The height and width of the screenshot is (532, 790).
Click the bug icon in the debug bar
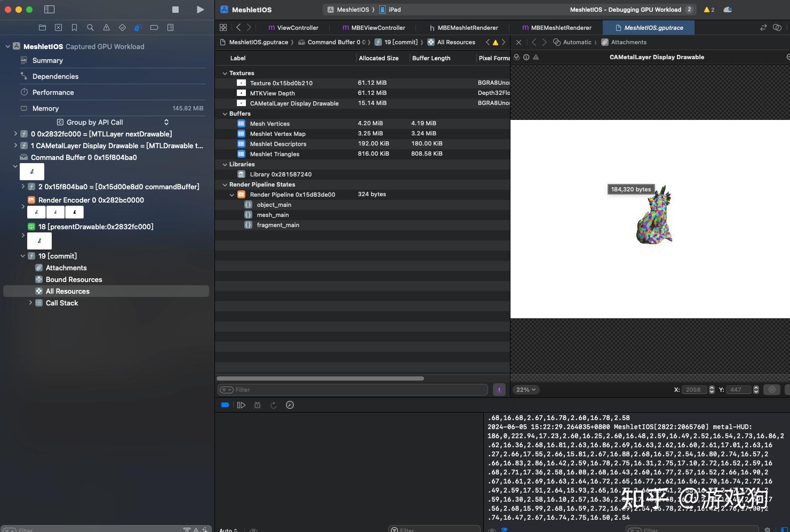click(257, 405)
